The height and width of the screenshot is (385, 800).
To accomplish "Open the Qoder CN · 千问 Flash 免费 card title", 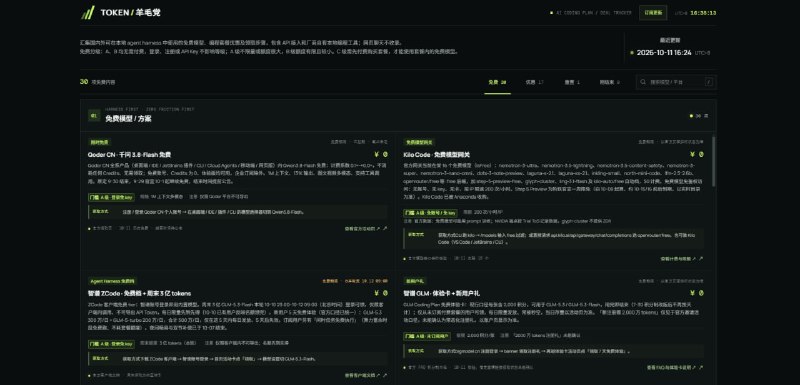I will [x=129, y=155].
